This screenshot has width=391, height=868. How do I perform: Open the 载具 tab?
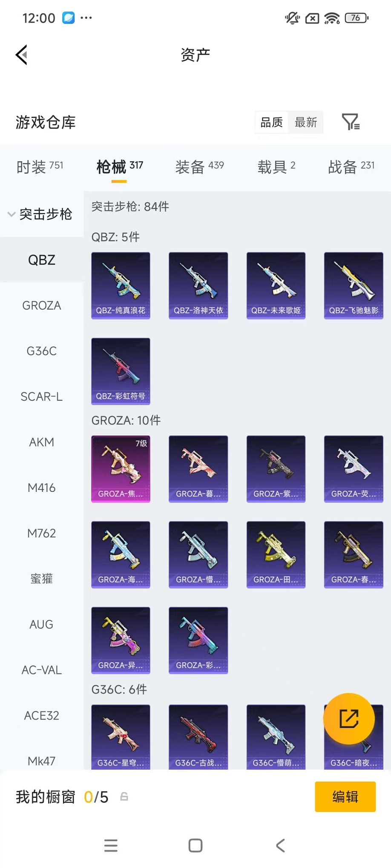click(276, 167)
